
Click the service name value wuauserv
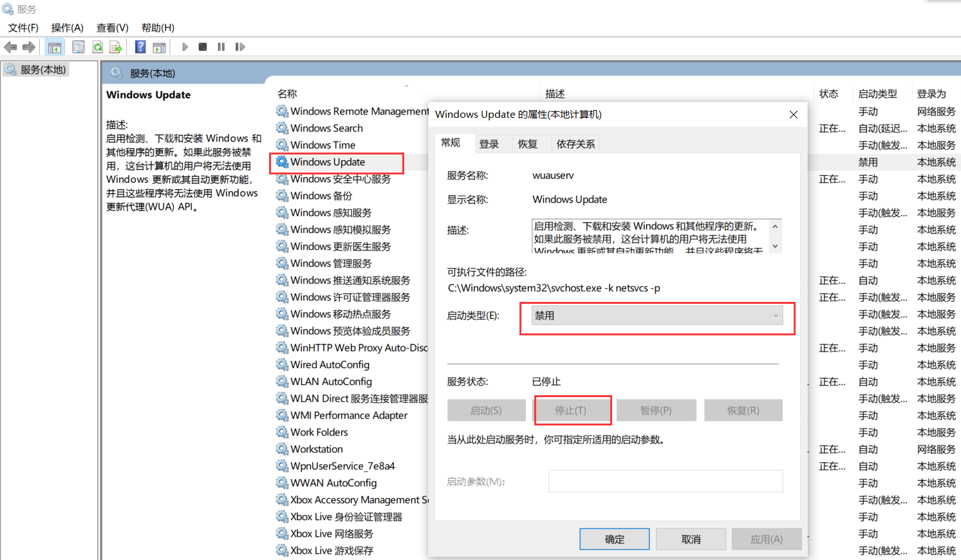[553, 175]
